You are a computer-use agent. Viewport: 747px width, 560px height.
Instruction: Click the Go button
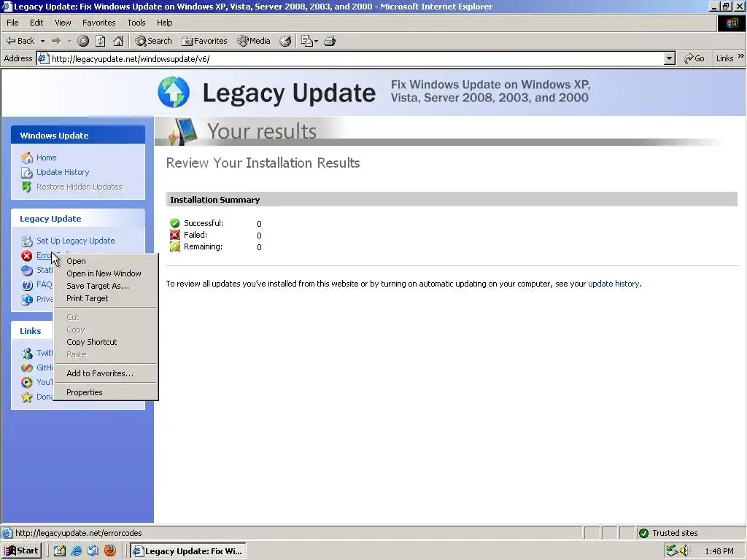[694, 58]
